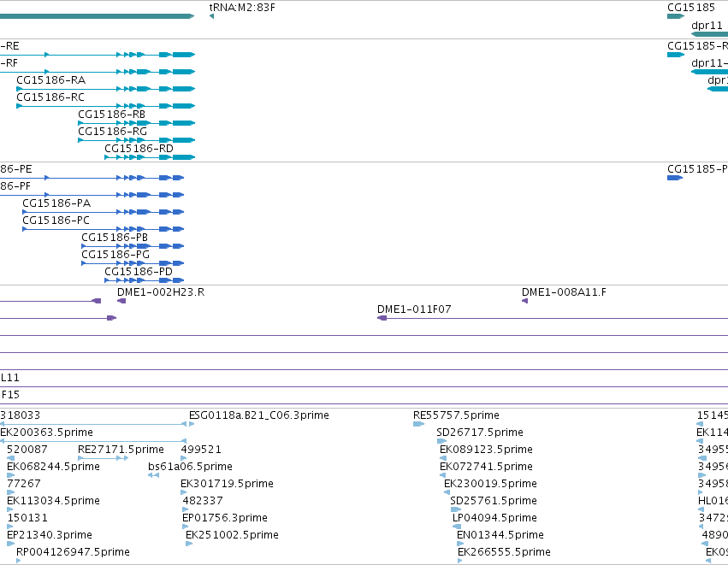Select EST EK089123.5prime label
This screenshot has height=565, width=728.
(x=486, y=450)
